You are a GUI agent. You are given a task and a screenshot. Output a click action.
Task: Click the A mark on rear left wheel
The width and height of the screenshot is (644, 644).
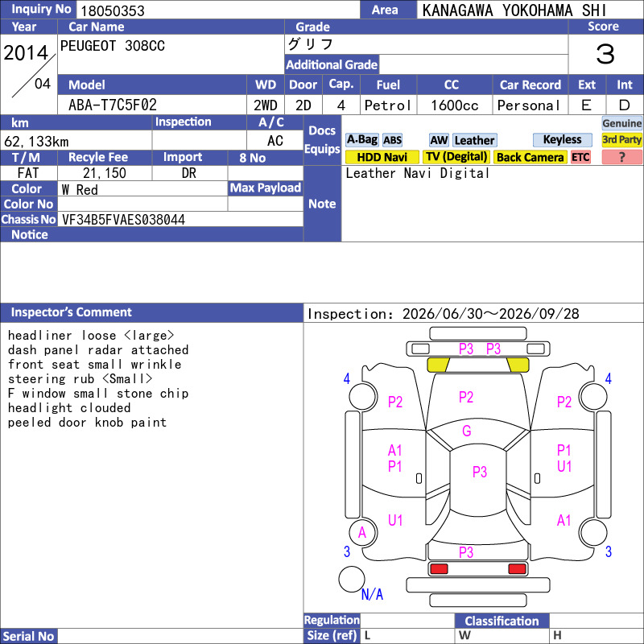[x=361, y=533]
